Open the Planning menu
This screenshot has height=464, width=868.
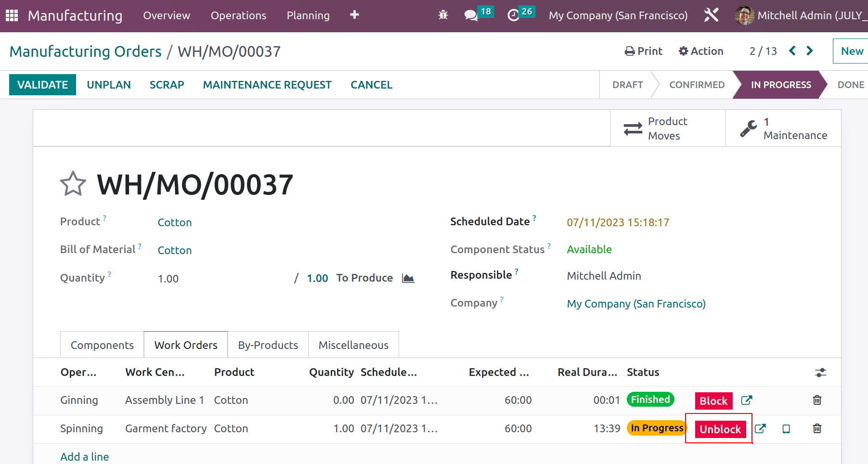[x=308, y=15]
